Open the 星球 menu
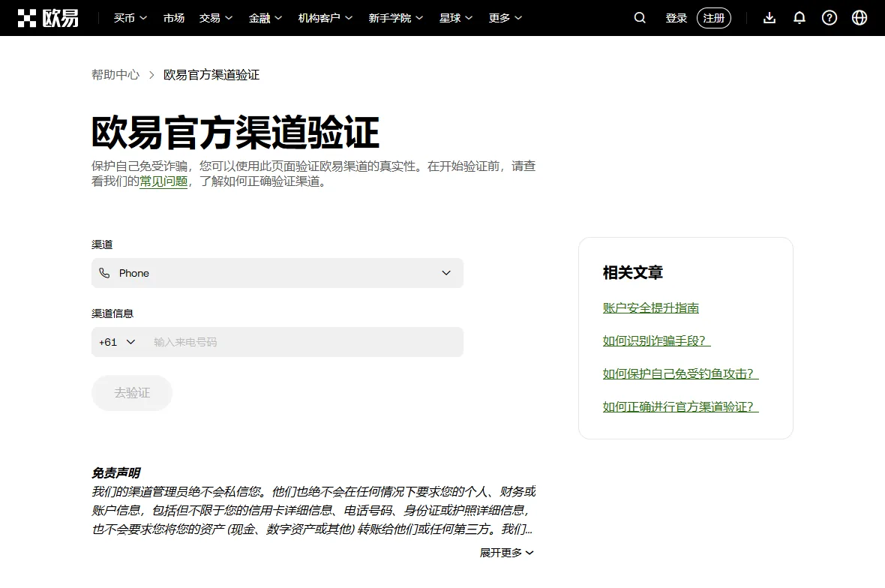Image resolution: width=885 pixels, height=588 pixels. (456, 18)
